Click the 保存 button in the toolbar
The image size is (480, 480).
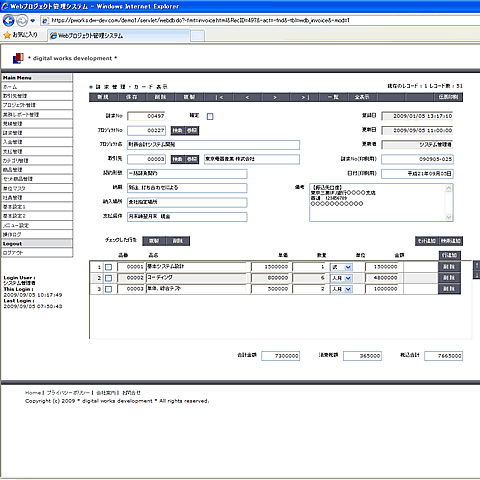(132, 97)
